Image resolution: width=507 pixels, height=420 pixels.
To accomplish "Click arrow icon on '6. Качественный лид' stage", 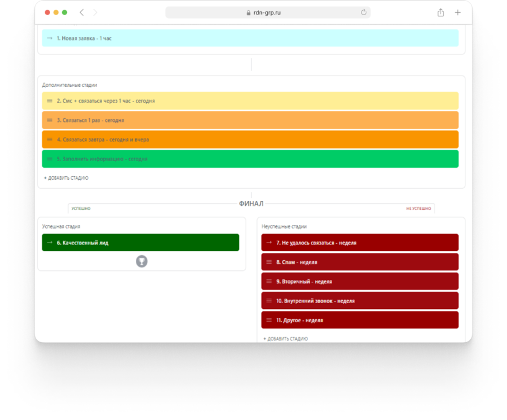I will [x=49, y=243].
